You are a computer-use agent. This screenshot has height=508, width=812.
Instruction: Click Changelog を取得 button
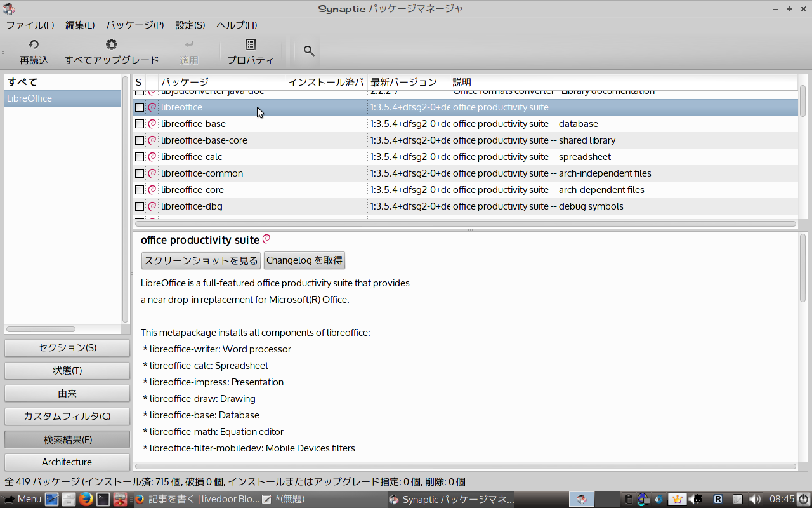pyautogui.click(x=304, y=260)
